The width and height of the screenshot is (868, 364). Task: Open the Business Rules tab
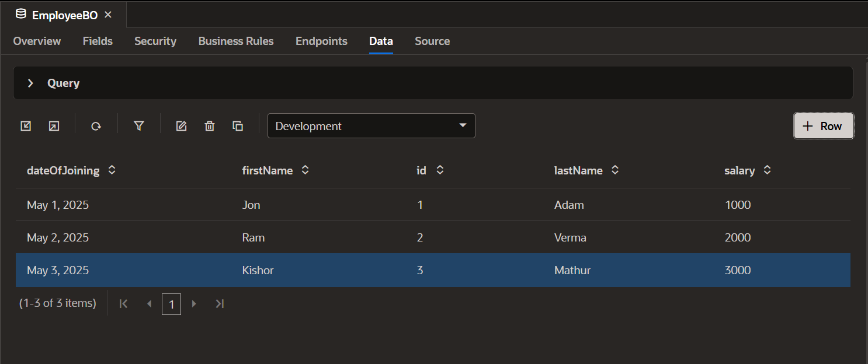(236, 41)
